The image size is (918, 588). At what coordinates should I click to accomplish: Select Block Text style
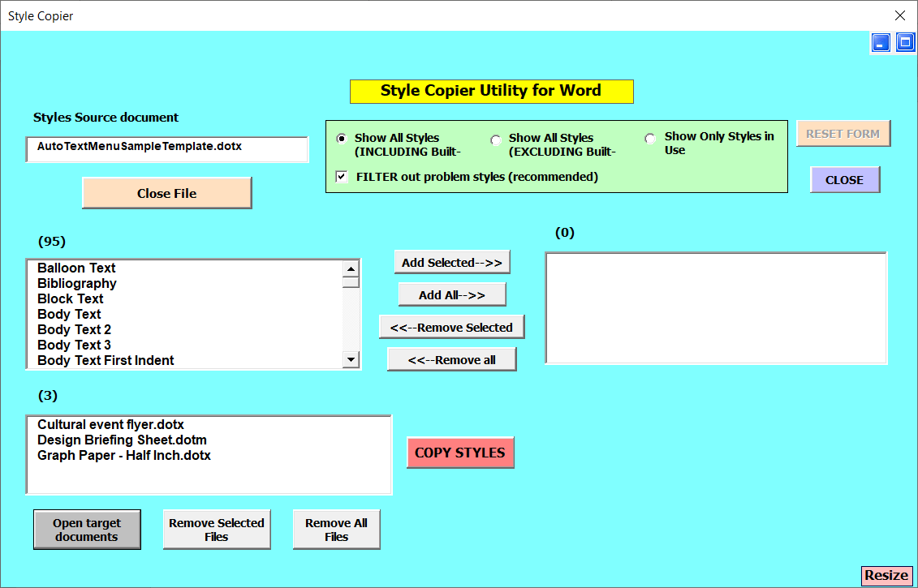coord(185,298)
